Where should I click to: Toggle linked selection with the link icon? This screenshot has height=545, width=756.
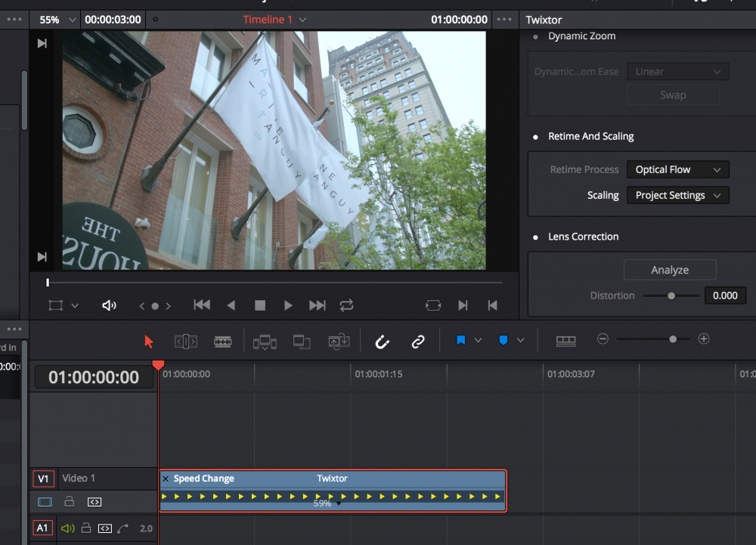pos(418,341)
